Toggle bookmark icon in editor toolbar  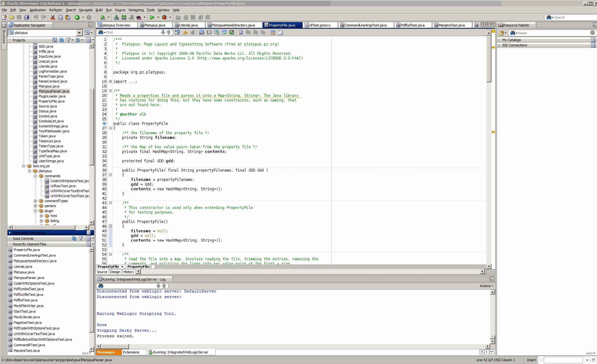coord(241,32)
